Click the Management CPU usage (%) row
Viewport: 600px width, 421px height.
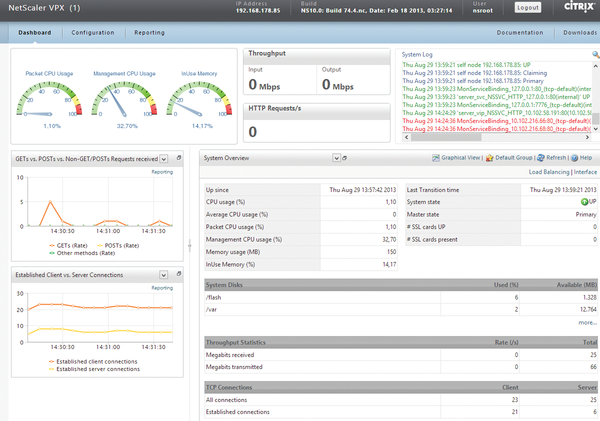pos(301,240)
